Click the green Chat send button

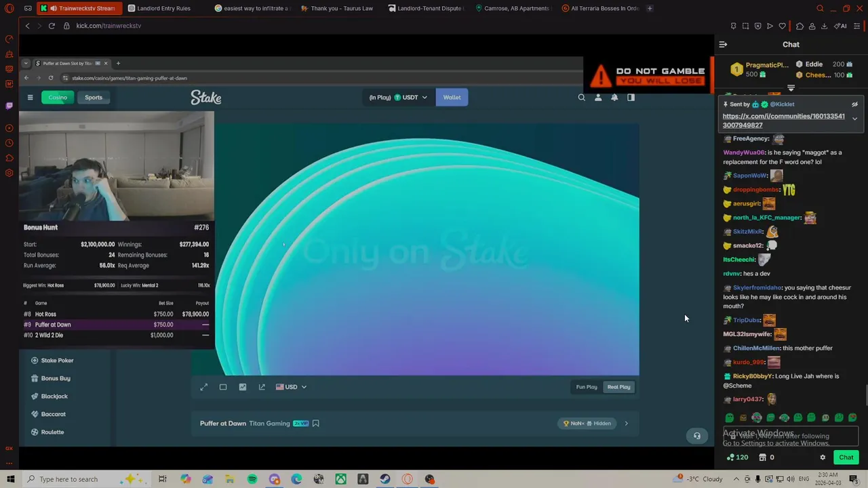[846, 457]
